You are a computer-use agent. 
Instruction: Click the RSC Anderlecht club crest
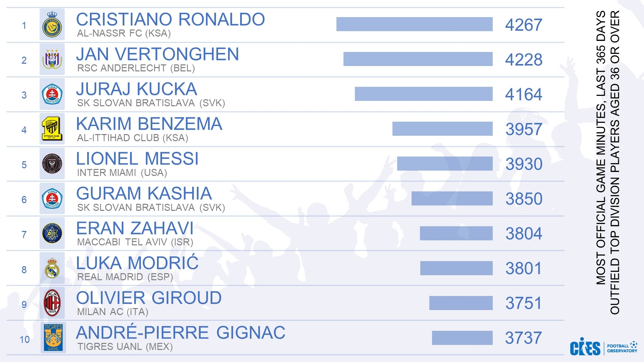pos(52,59)
